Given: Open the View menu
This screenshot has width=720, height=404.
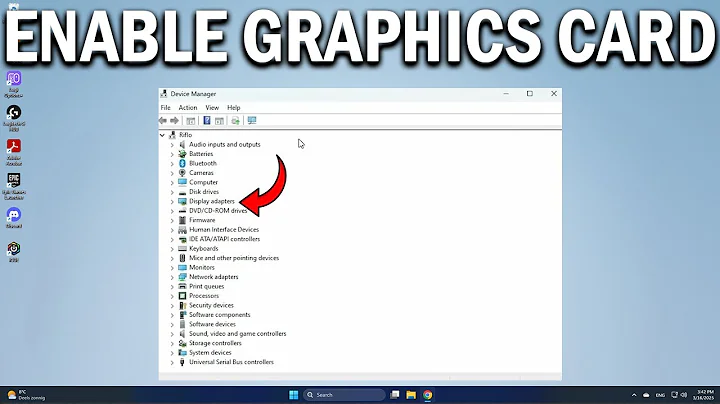Looking at the screenshot, I should pos(212,107).
